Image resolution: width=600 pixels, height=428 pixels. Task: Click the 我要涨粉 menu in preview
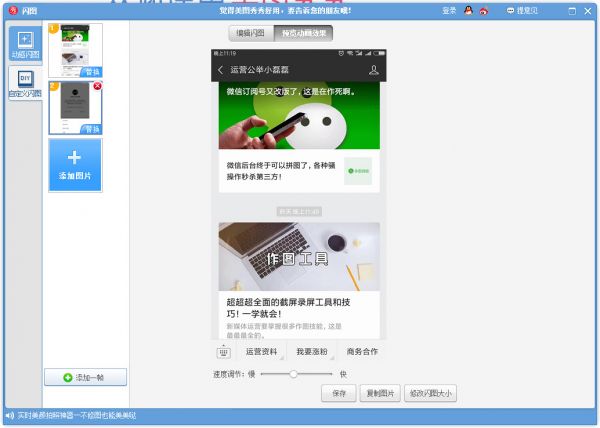(312, 352)
